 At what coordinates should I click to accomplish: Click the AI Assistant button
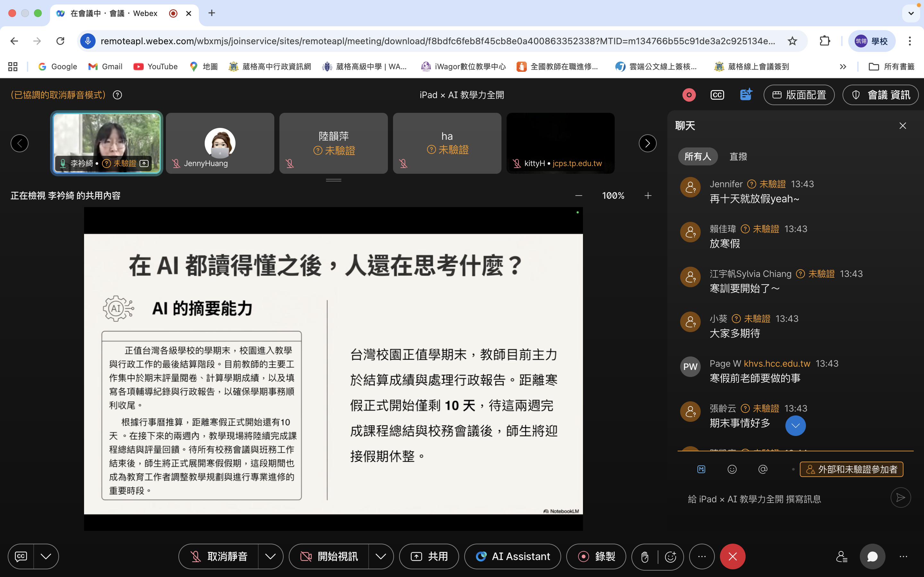pos(512,557)
